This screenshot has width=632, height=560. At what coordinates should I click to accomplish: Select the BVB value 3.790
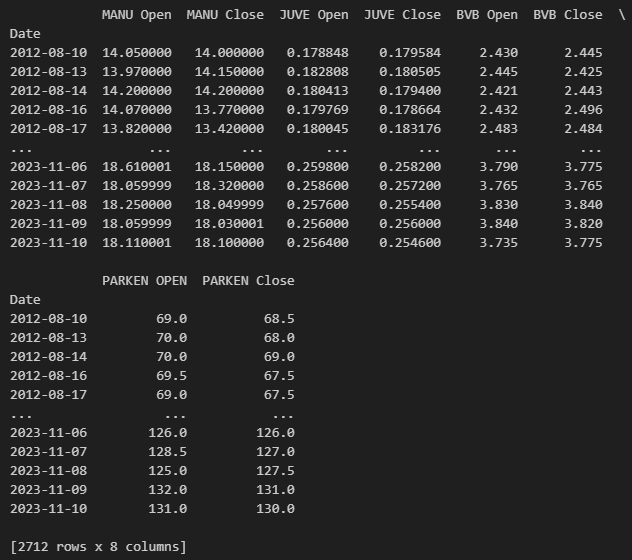coord(499,167)
